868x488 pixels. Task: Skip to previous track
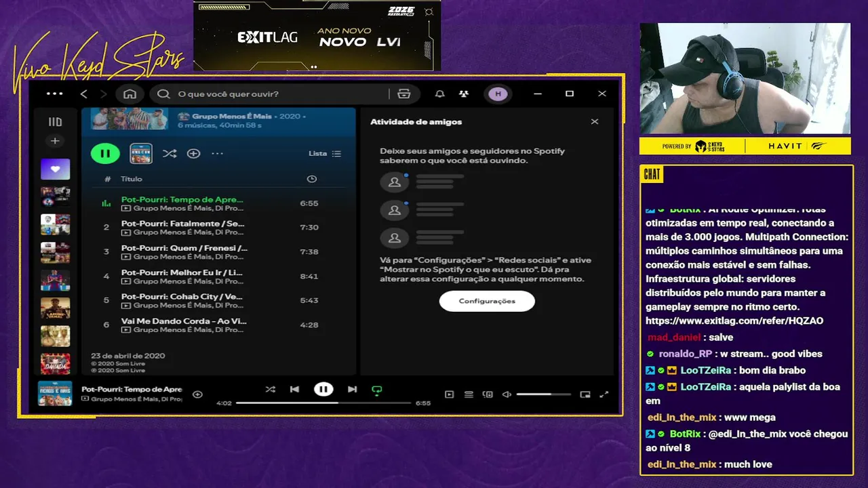[x=294, y=389]
